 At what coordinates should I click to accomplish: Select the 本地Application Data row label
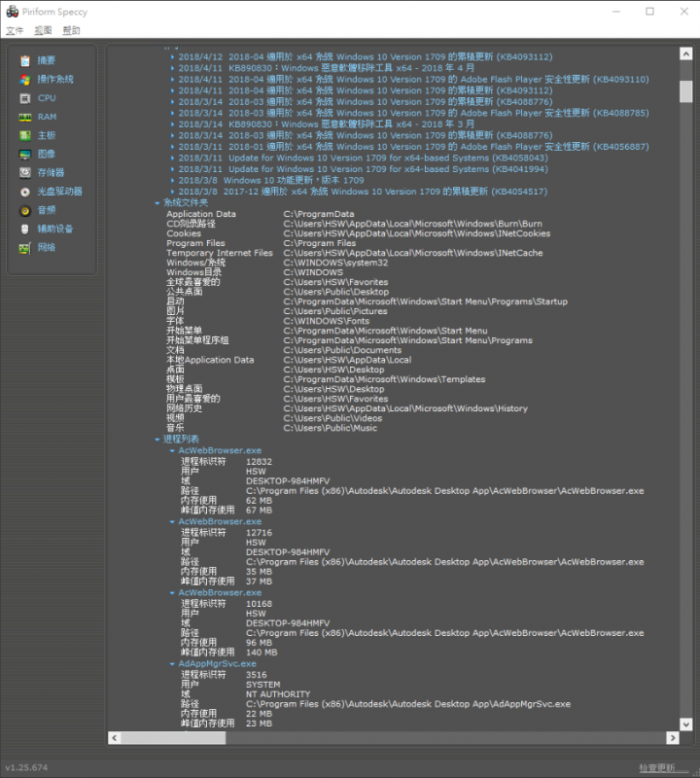[210, 360]
